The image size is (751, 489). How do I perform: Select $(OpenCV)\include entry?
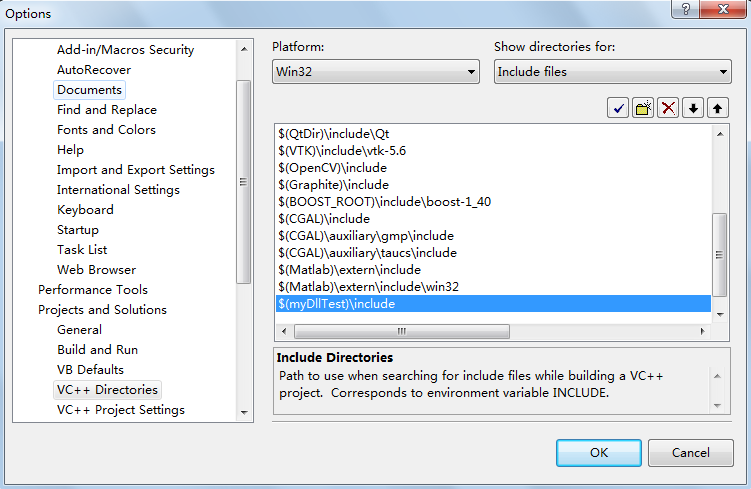pyautogui.click(x=493, y=168)
